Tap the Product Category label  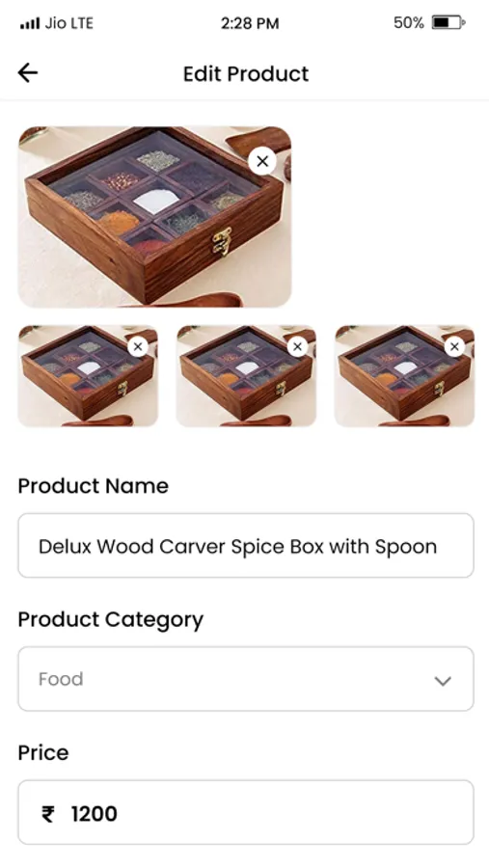(111, 620)
